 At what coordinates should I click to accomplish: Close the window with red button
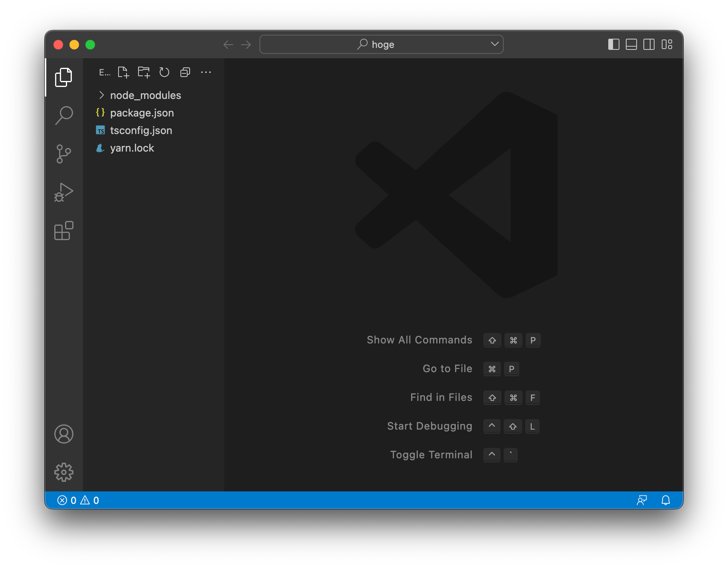[58, 45]
